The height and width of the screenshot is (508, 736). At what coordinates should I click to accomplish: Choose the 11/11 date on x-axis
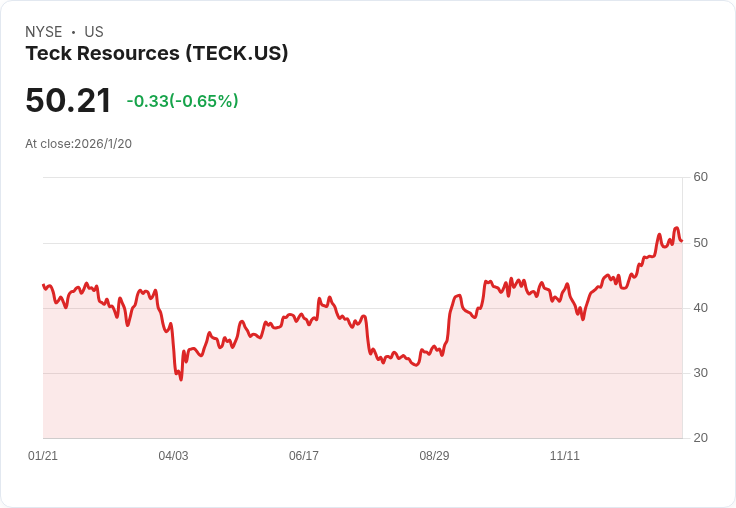click(565, 456)
